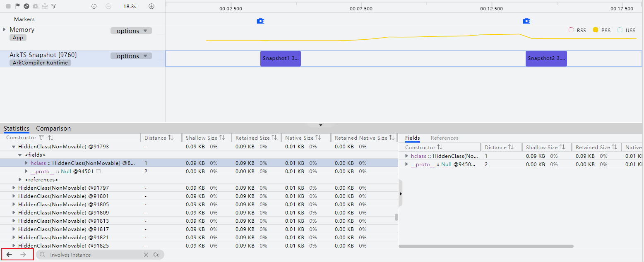Open the Memory options dropdown
Viewport: 644px width, 262px height.
(x=131, y=31)
